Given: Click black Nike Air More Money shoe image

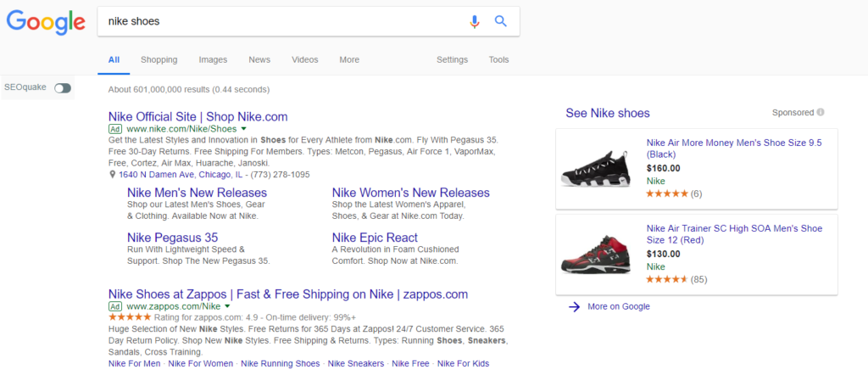Looking at the screenshot, I should 598,168.
